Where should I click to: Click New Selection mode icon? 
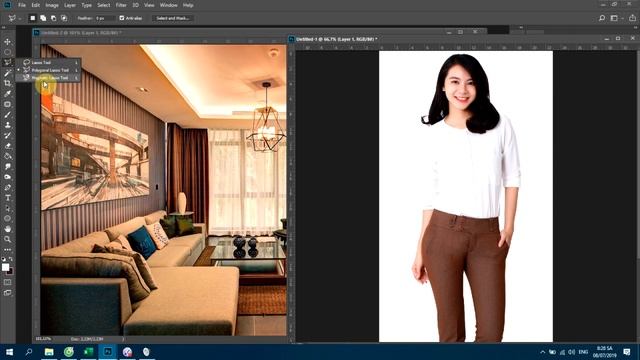33,18
